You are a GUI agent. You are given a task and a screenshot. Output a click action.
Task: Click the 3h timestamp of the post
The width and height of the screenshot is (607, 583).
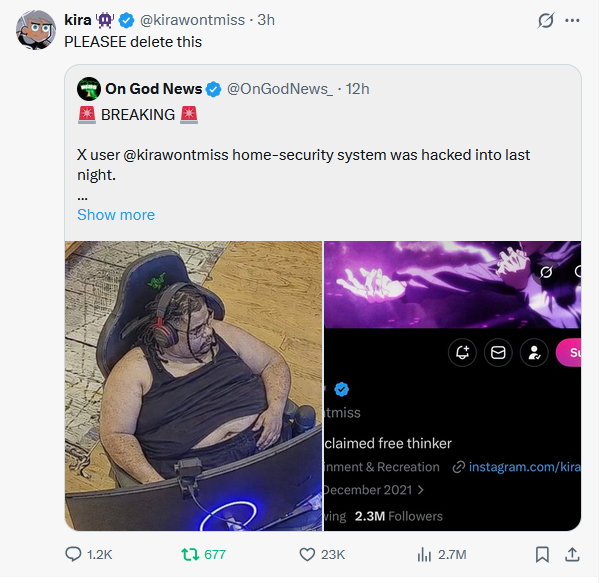point(266,19)
